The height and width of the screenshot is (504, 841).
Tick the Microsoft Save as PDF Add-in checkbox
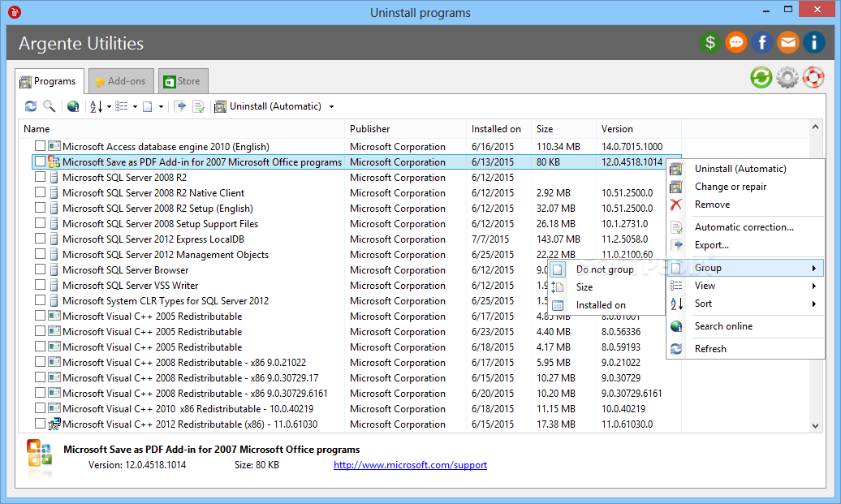41,161
